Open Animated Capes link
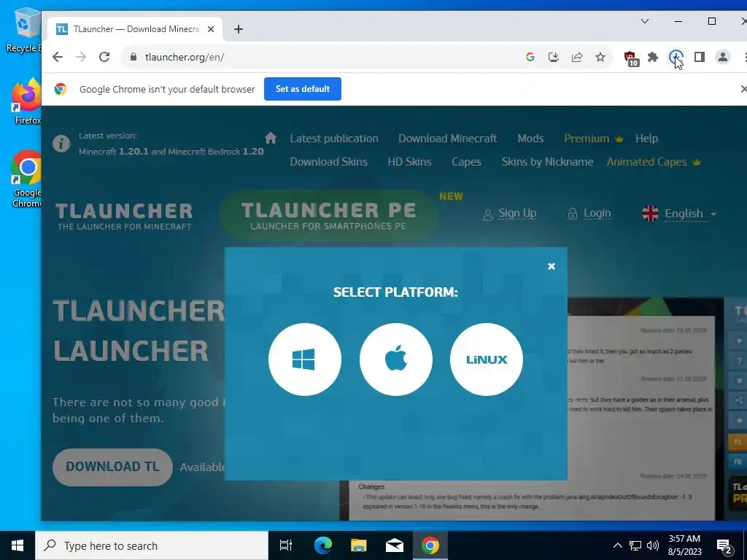 653,162
